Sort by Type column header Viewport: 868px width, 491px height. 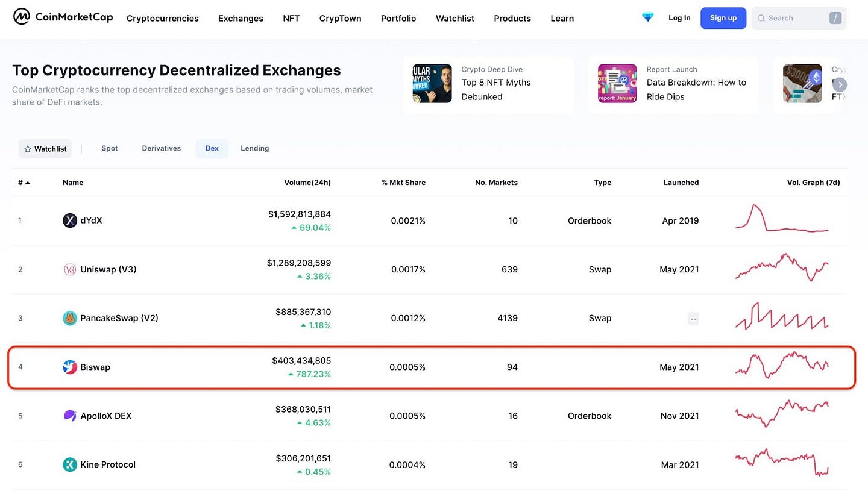(x=602, y=183)
